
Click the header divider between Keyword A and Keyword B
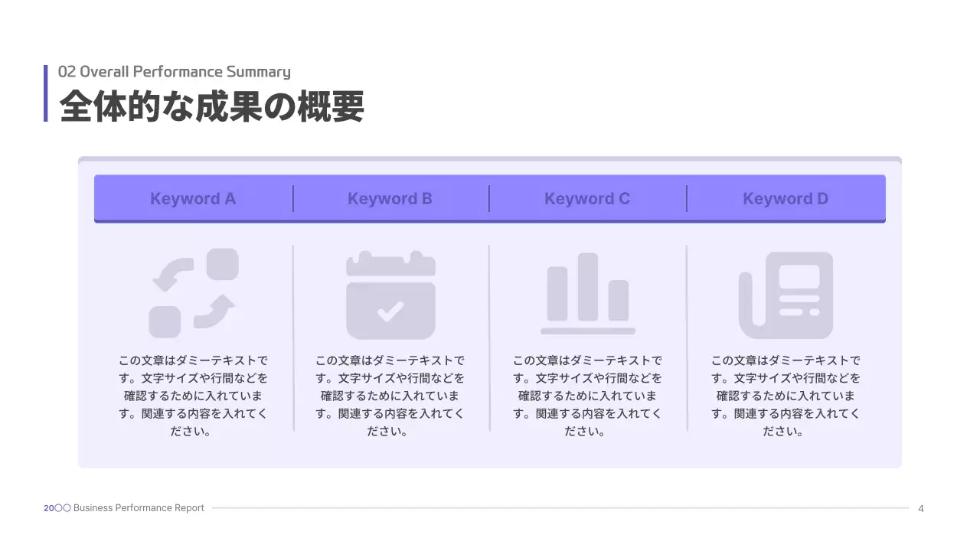(x=293, y=199)
